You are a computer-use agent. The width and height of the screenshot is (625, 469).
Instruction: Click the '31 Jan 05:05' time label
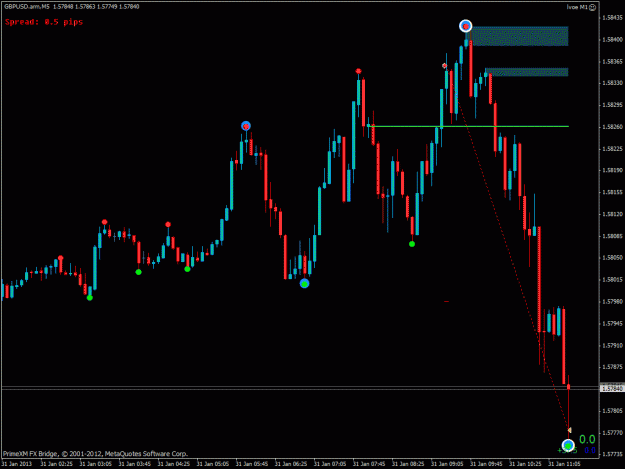(213, 464)
